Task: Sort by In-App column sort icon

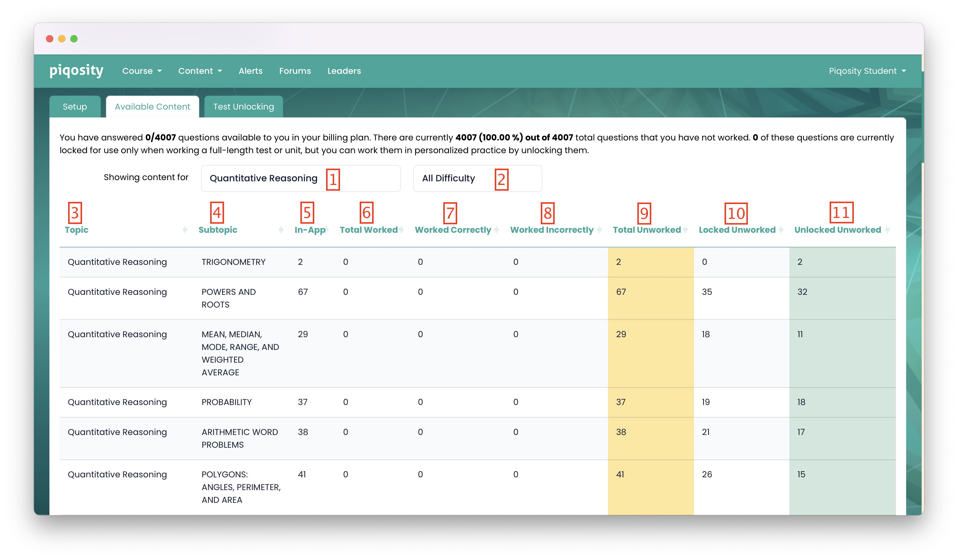Action: click(327, 230)
